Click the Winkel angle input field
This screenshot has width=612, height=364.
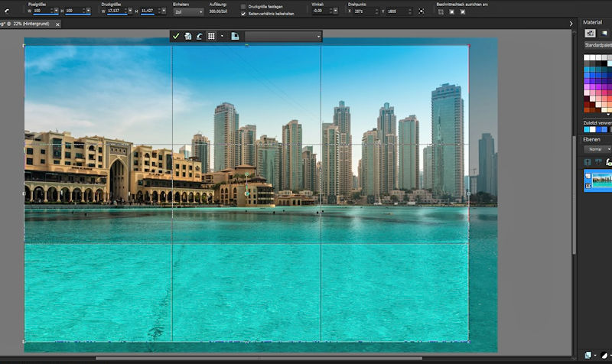click(321, 11)
